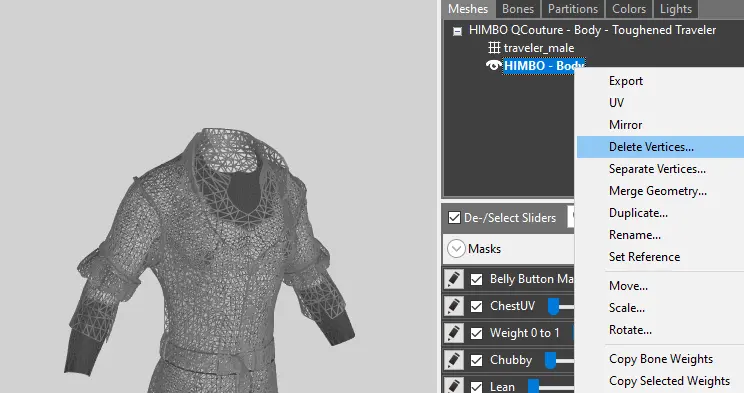This screenshot has width=744, height=393.
Task: Choose Merge Geometry... from the menu
Action: (x=660, y=191)
